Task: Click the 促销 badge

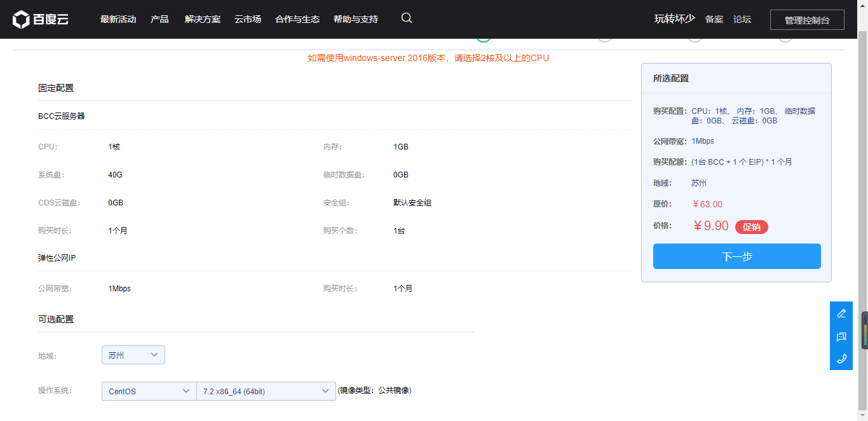Action: pos(752,227)
